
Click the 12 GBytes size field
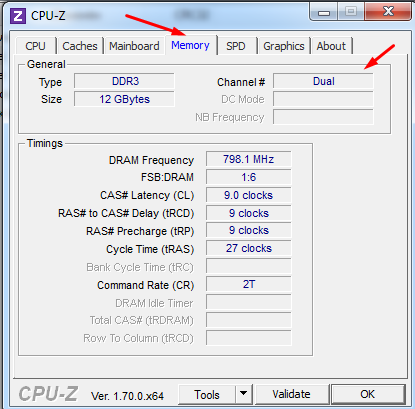click(x=124, y=99)
